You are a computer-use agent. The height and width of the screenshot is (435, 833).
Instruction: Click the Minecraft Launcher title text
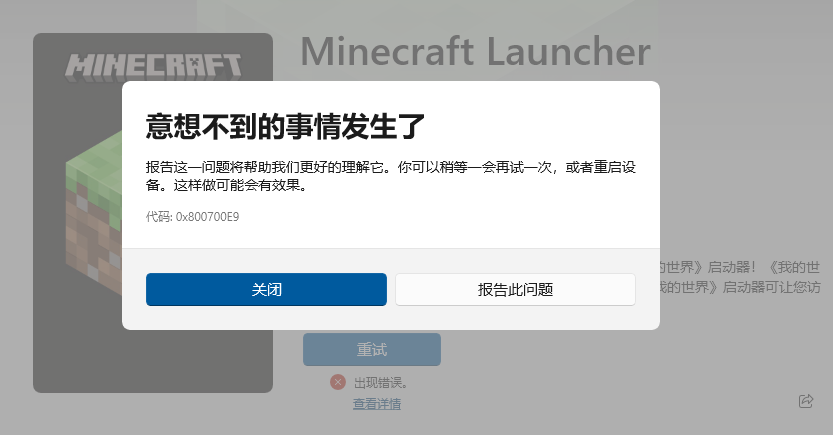coord(475,52)
